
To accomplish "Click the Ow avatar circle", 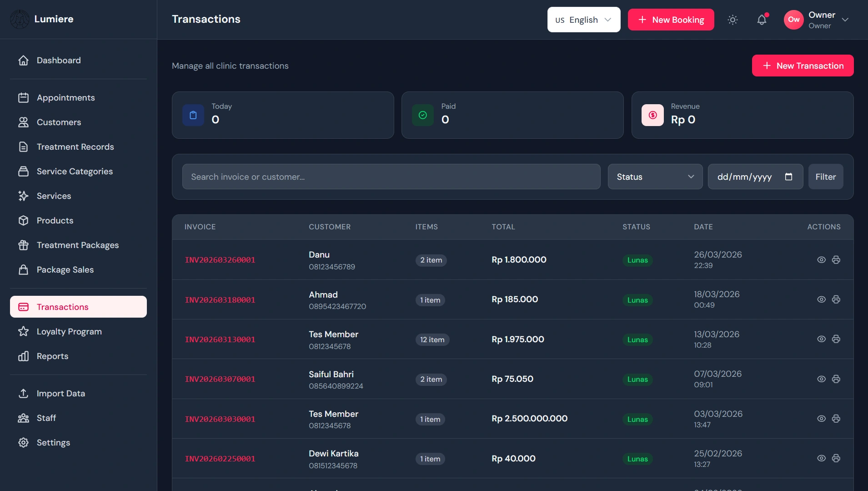I will click(x=793, y=20).
